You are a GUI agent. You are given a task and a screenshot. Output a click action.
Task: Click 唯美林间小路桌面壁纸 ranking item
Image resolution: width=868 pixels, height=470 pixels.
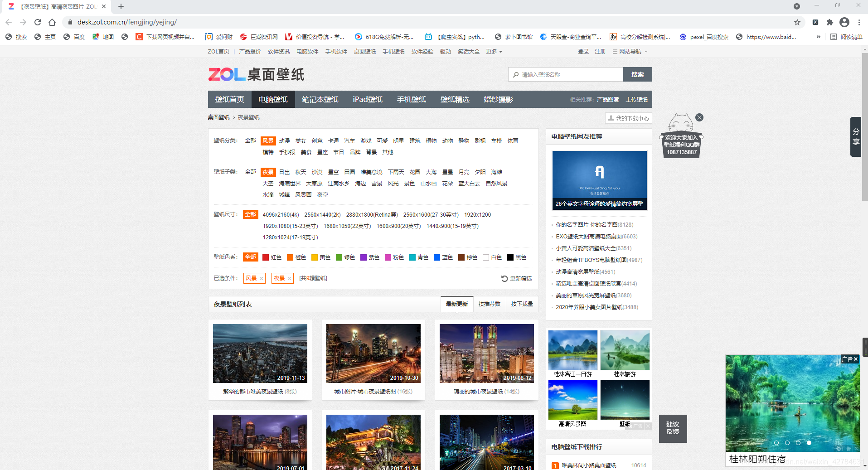click(589, 465)
